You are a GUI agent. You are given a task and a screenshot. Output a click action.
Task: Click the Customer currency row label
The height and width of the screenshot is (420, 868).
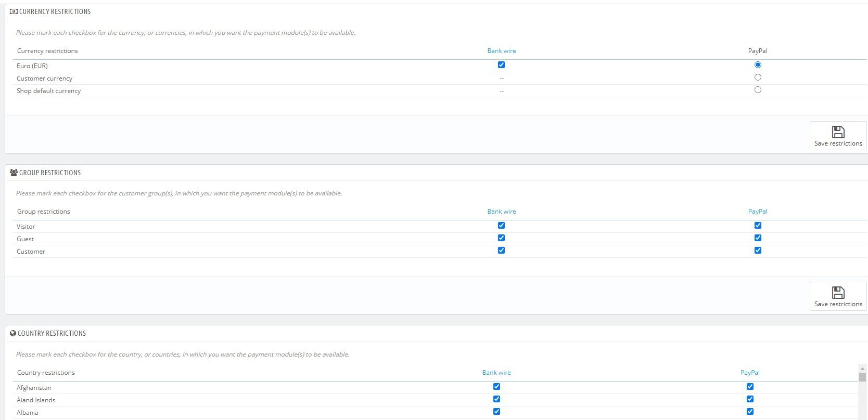tap(44, 78)
